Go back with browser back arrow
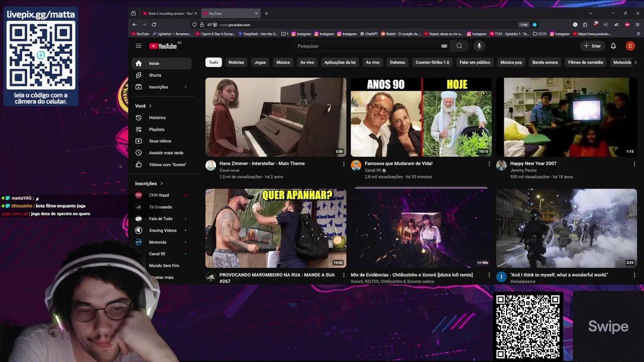 (x=134, y=25)
